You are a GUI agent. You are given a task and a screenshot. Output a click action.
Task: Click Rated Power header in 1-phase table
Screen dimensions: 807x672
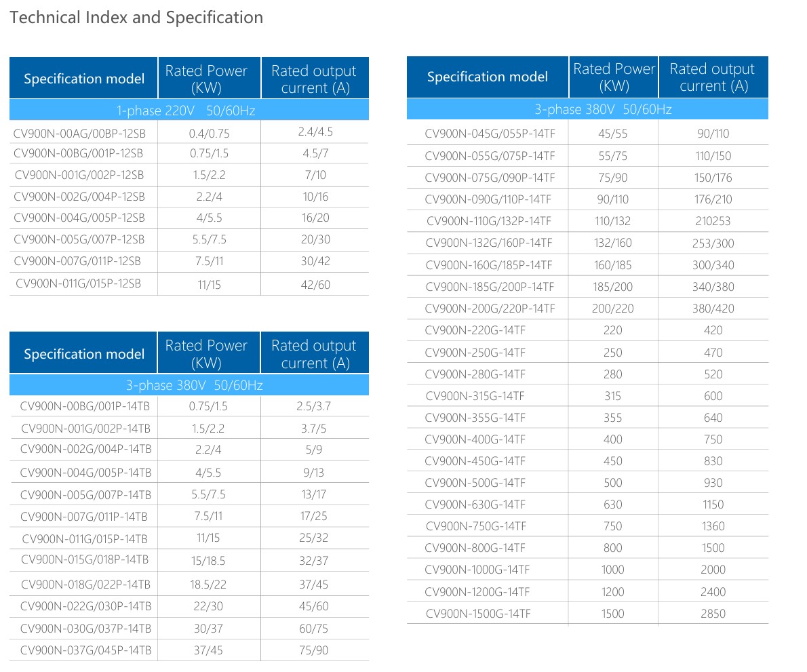(206, 79)
